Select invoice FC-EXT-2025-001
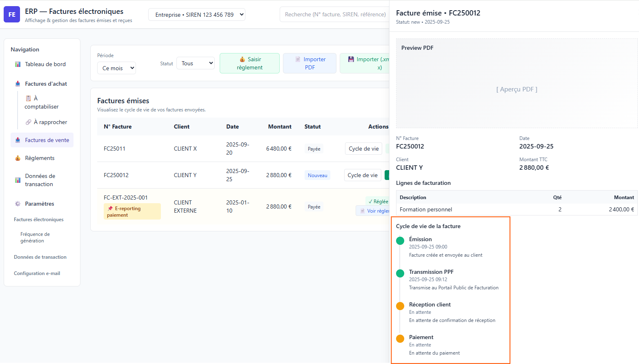 (126, 198)
